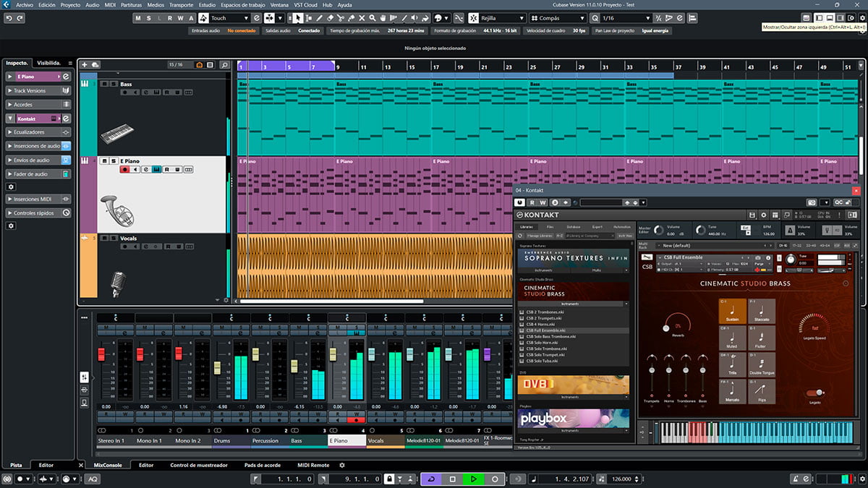The height and width of the screenshot is (488, 868).
Task: Click the Editor button beside Pista
Action: pyautogui.click(x=46, y=465)
